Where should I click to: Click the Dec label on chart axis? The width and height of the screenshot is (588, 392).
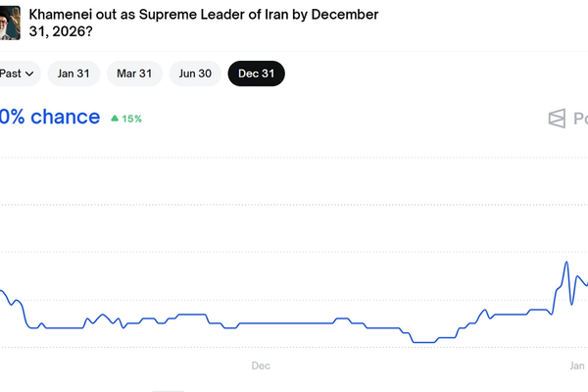click(261, 366)
